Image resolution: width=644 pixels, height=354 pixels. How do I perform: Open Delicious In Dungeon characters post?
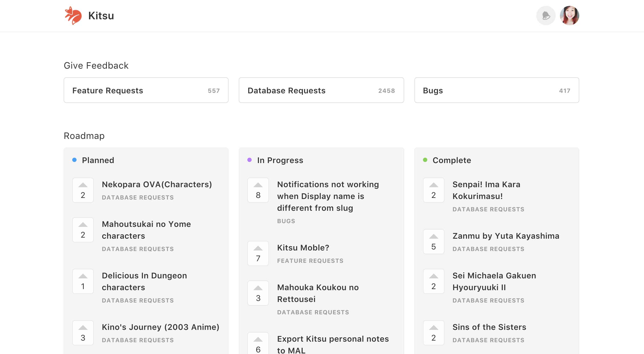tap(144, 282)
